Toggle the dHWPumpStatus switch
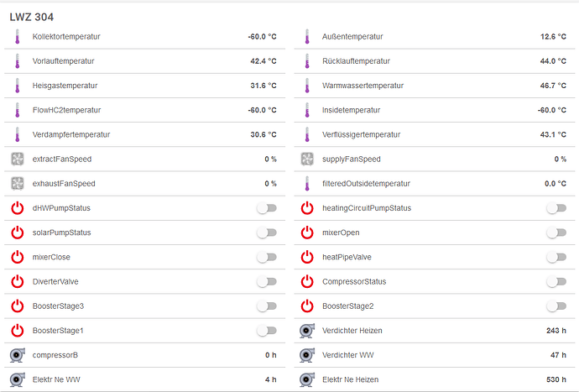Screen dimensions: 579x392 pos(266,208)
